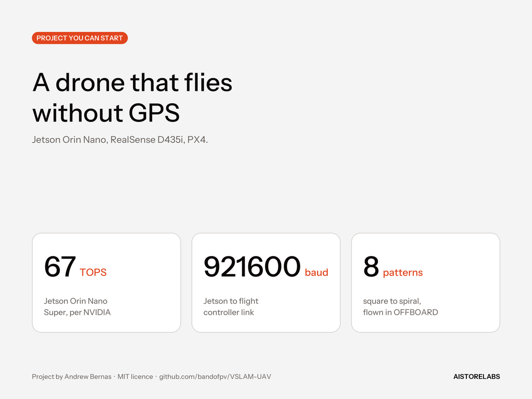This screenshot has height=399, width=532.
Task: Click the number 67 in the first card
Action: point(60,267)
